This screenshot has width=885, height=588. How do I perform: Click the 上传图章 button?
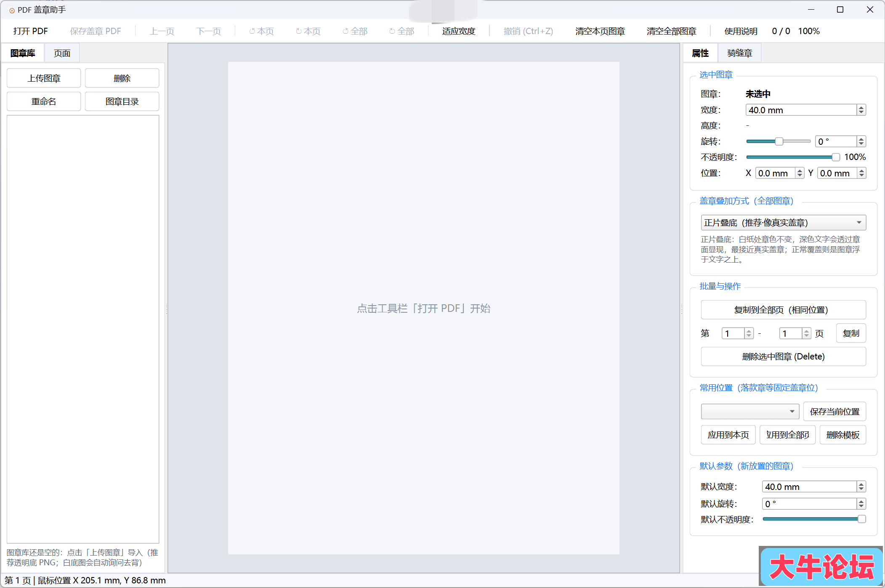pos(44,78)
